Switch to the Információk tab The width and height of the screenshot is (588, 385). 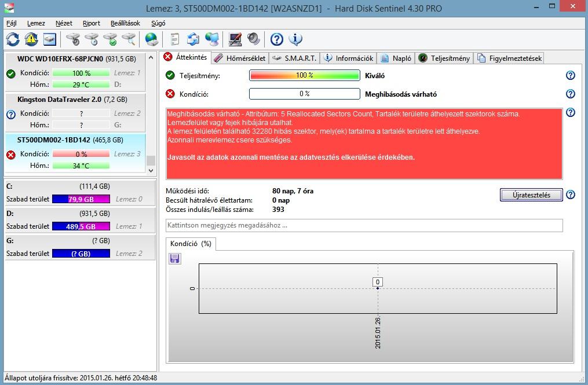(348, 58)
